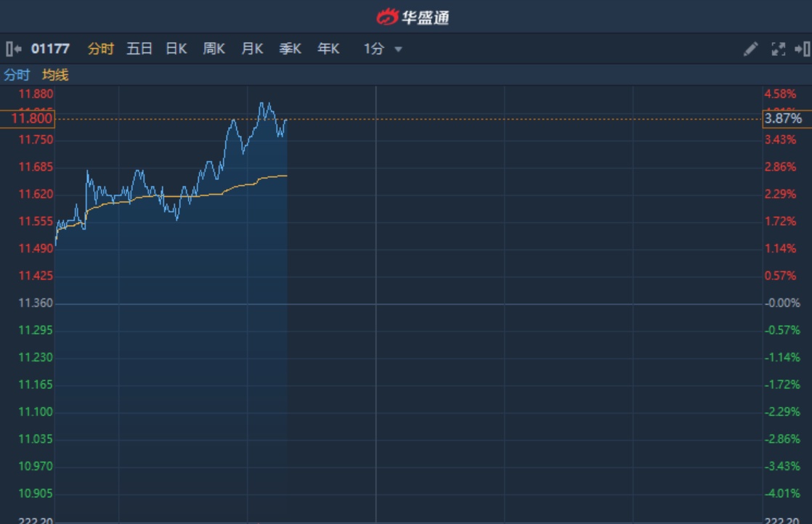Click the 0.00% baseline label
The width and height of the screenshot is (812, 524).
784,303
